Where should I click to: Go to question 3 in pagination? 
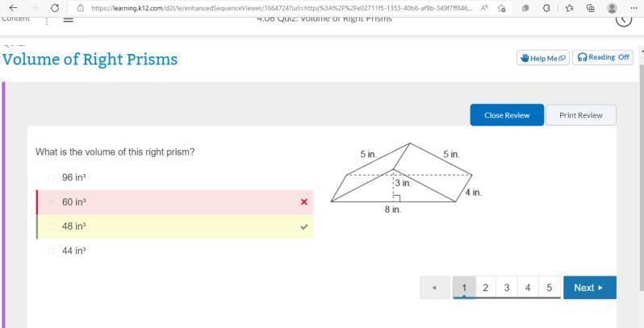click(x=507, y=288)
